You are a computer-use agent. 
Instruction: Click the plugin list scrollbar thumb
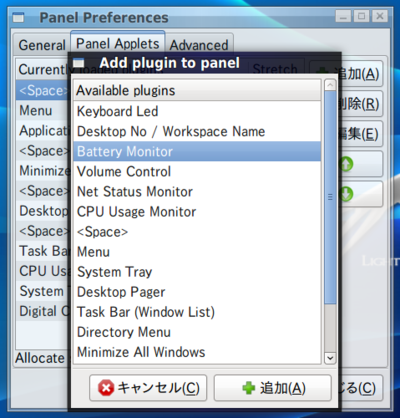pyautogui.click(x=330, y=197)
